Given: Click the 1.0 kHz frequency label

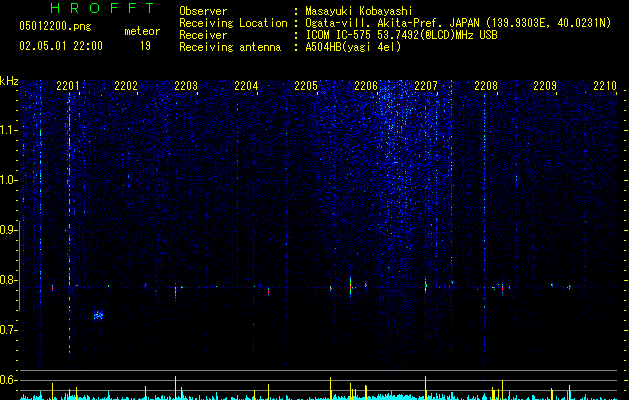Looking at the screenshot, I should pos(9,181).
